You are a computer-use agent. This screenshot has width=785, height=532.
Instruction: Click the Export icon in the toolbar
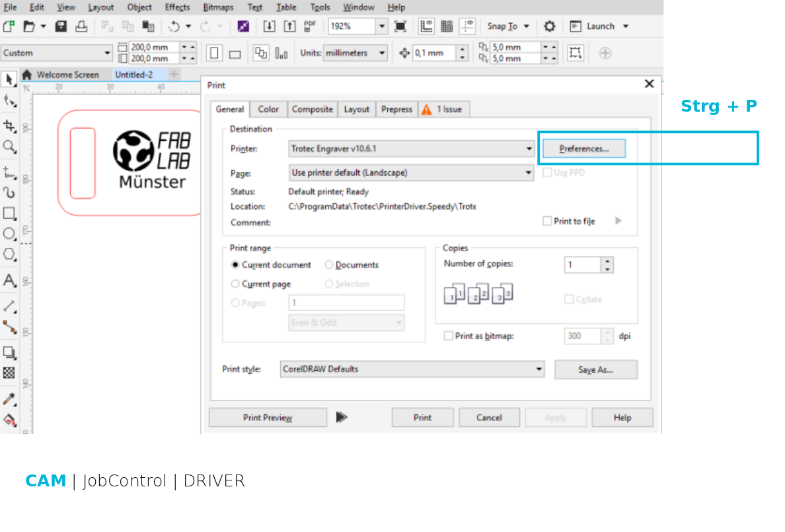[x=289, y=26]
